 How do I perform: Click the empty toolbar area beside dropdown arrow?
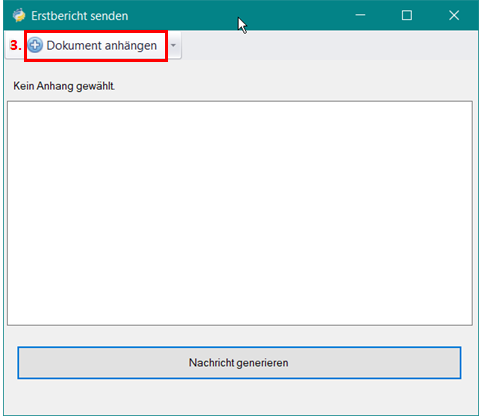point(329,46)
